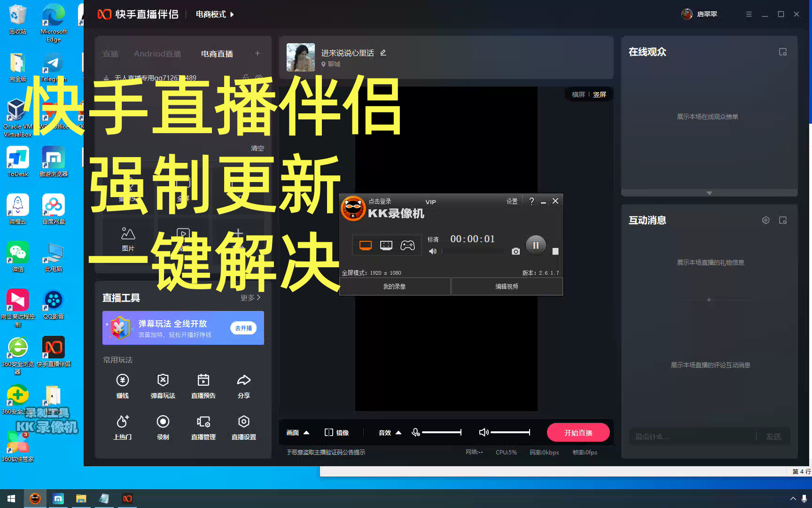The width and height of the screenshot is (812, 508).
Task: Switch to the Andriod直播 tab
Action: click(x=157, y=54)
